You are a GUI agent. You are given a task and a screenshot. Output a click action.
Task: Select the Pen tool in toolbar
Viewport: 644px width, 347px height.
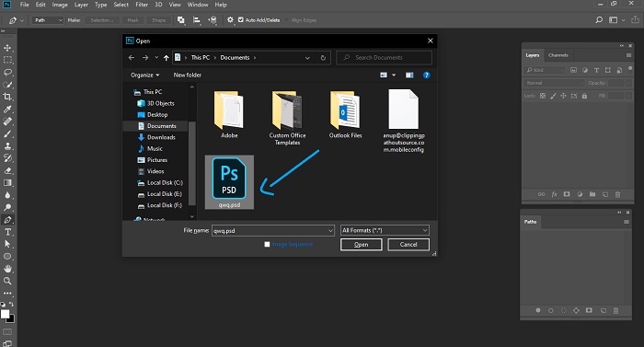coord(7,220)
